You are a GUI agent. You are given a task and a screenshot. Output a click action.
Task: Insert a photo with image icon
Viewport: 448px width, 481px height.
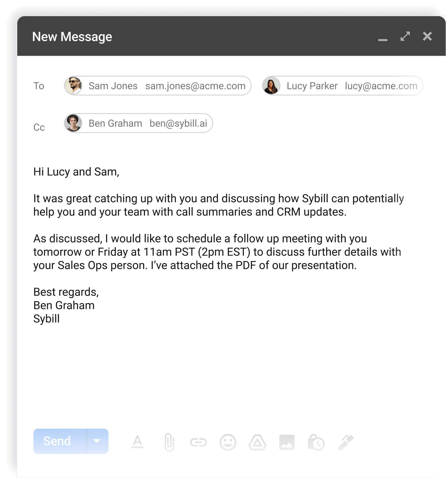click(x=287, y=442)
